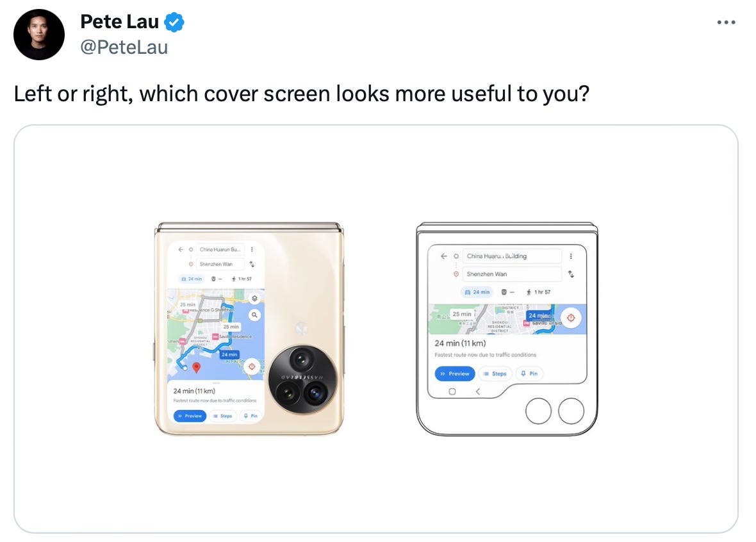This screenshot has width=756, height=542.
Task: Tap the recenter location icon on the right map
Action: pos(571,318)
